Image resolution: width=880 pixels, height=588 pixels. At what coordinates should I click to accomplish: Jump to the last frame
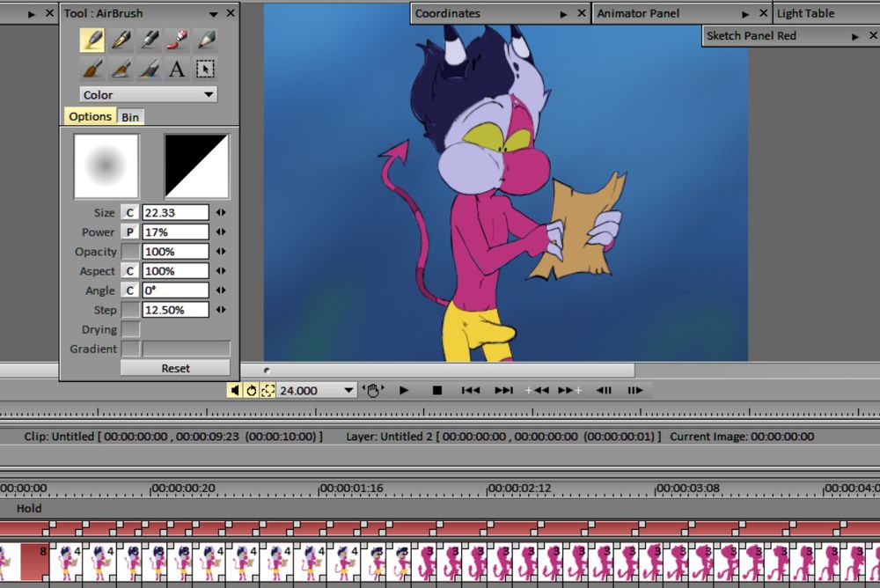click(x=503, y=390)
